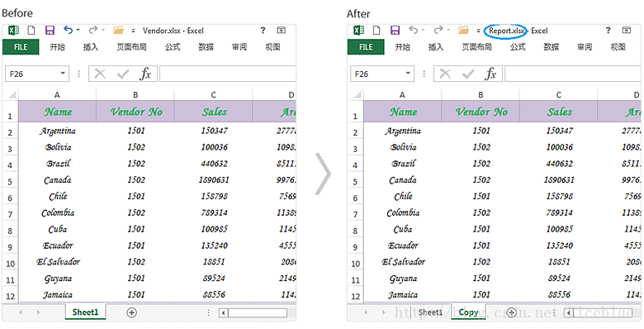Open the 数据 tab in Report.xlsx window
The width and height of the screenshot is (644, 329).
552,47
